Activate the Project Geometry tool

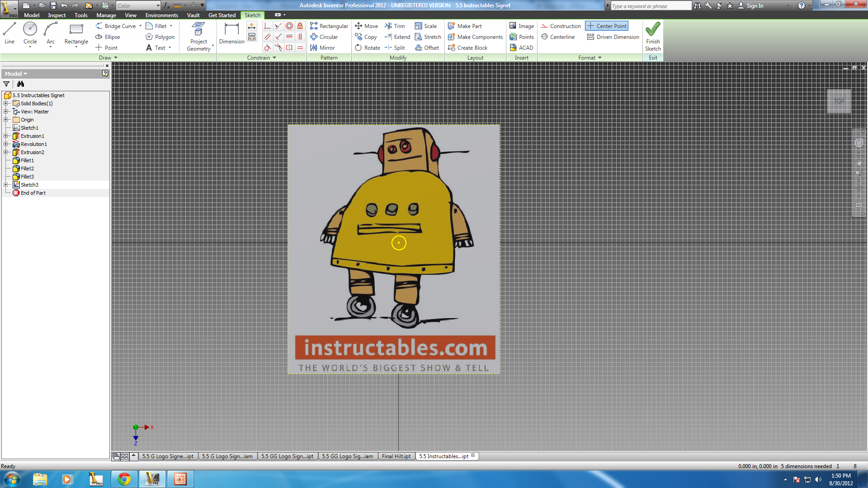click(x=198, y=37)
